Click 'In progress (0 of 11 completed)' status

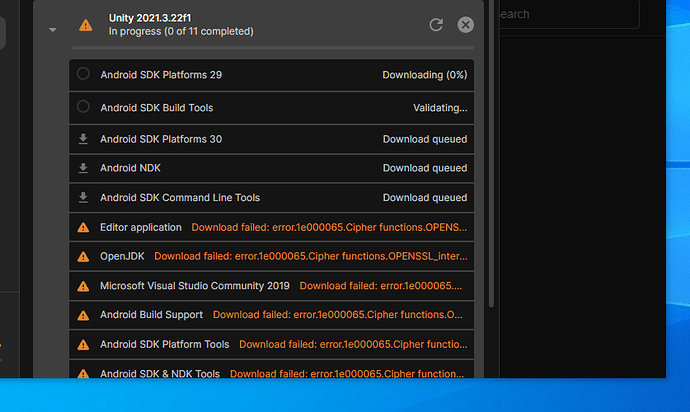tap(181, 32)
